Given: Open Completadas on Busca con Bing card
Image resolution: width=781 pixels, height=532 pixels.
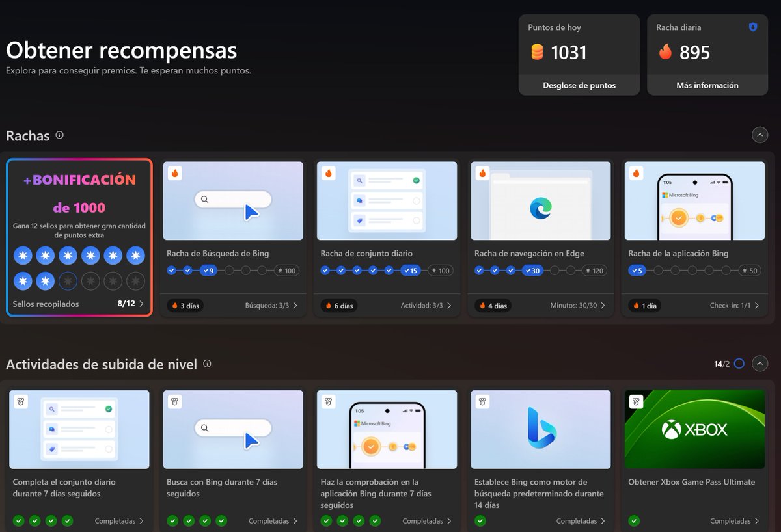Looking at the screenshot, I should (273, 521).
